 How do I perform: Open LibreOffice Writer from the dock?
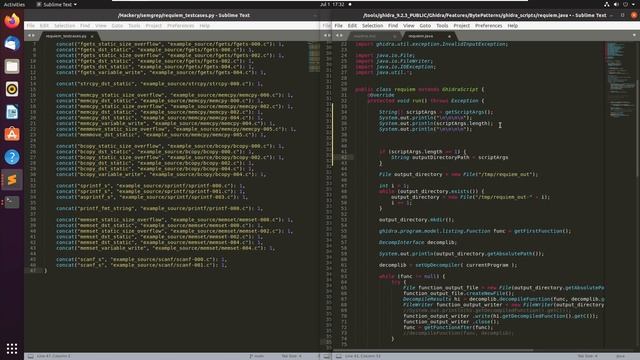pos(12,111)
